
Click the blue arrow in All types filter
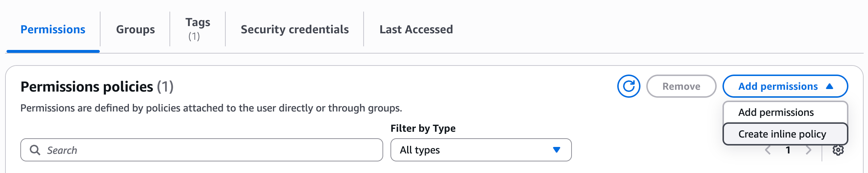(556, 150)
